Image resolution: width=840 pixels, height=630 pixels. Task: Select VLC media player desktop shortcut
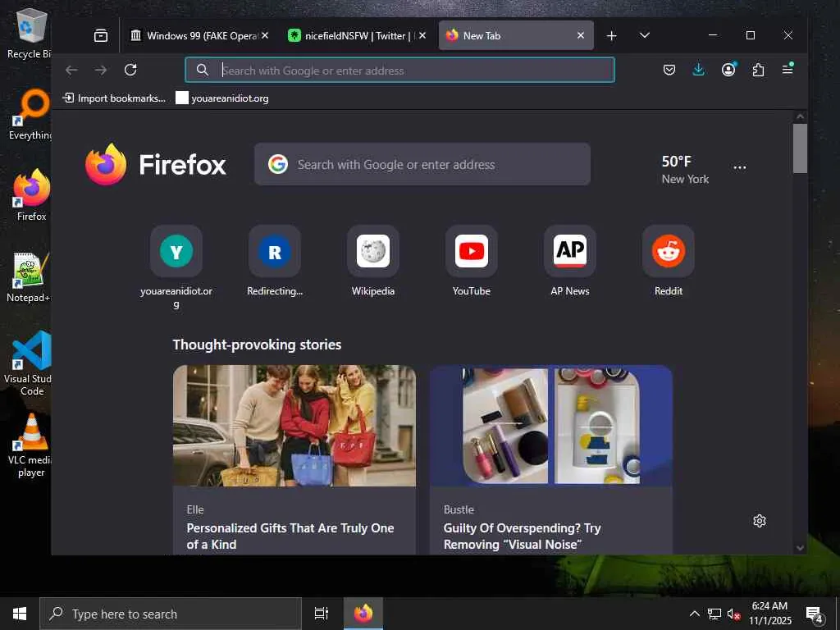tap(30, 445)
